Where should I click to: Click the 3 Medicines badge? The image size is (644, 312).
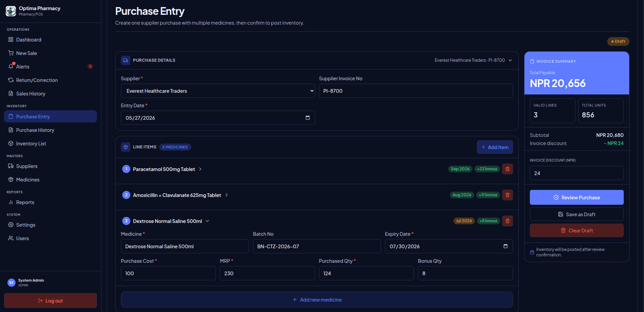point(175,147)
